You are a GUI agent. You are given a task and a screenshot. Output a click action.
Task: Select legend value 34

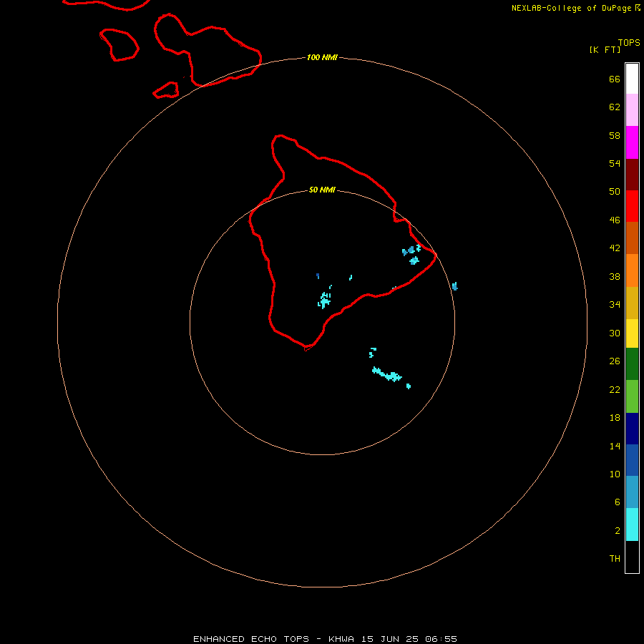(615, 304)
